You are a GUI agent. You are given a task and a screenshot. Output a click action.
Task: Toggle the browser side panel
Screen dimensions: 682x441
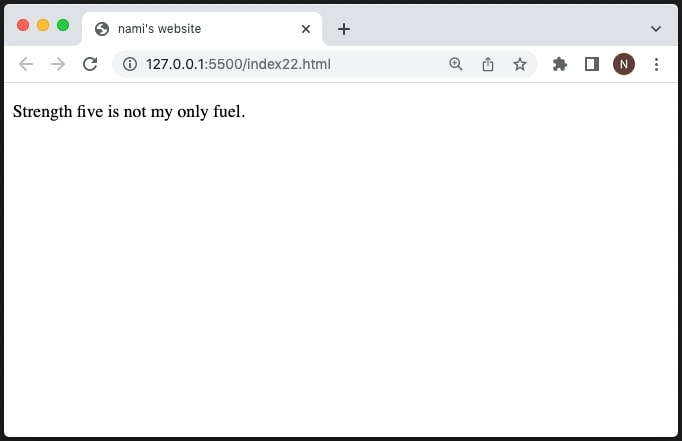592,64
